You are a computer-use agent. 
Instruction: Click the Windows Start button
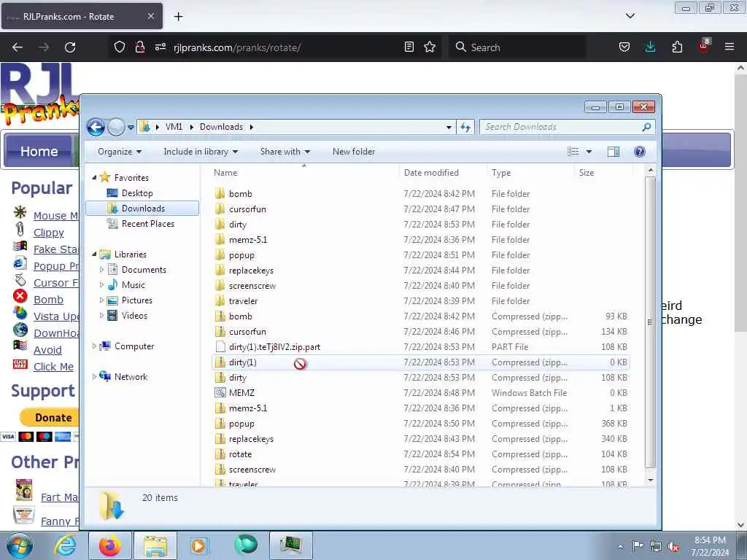20,545
